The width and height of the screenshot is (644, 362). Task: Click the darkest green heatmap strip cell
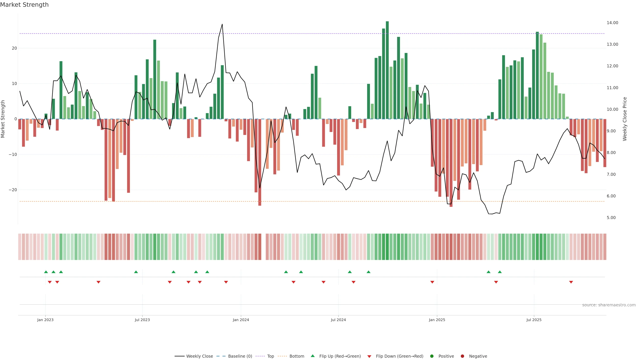pos(387,247)
